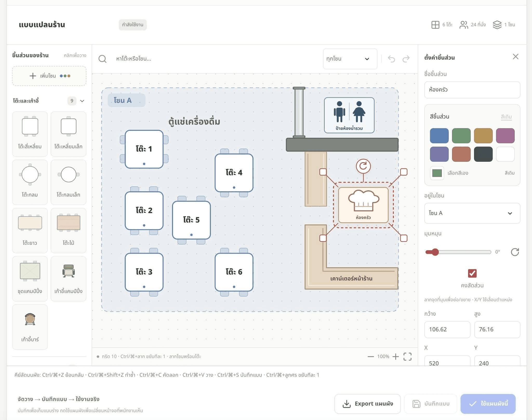This screenshot has height=420, width=532.
Task: Redo the last canvas action
Action: pos(406,59)
